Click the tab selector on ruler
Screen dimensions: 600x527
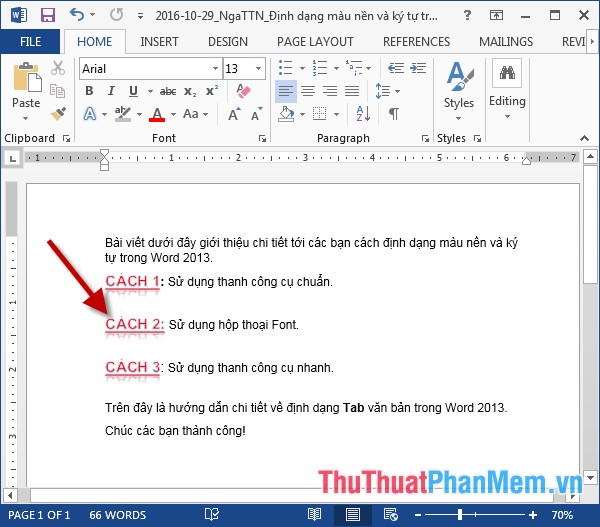click(13, 158)
